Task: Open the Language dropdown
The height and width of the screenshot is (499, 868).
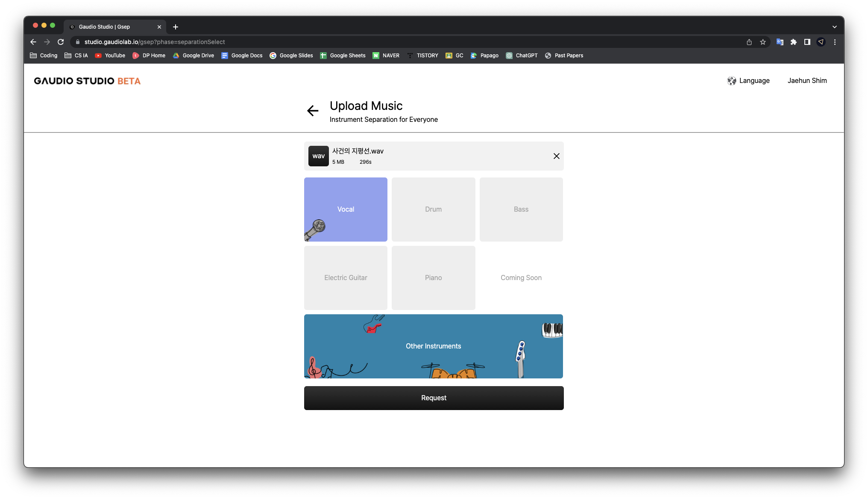Action: click(754, 81)
